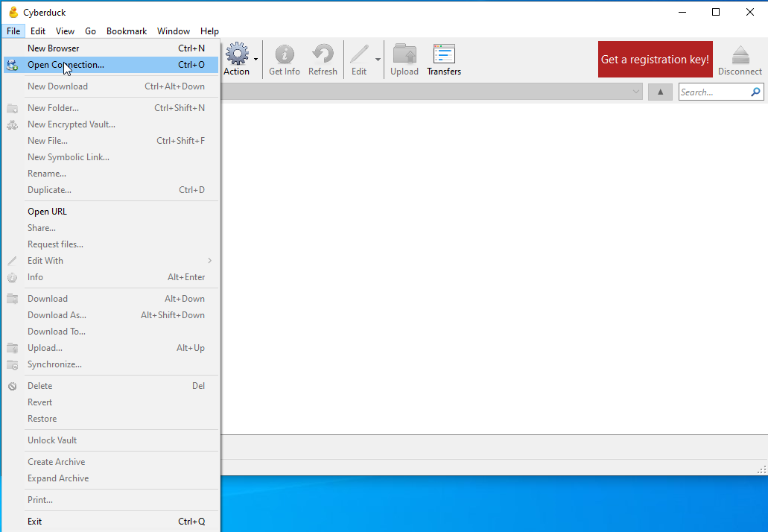The image size is (768, 532).
Task: Expand the Edit With submenu arrow
Action: pyautogui.click(x=209, y=261)
